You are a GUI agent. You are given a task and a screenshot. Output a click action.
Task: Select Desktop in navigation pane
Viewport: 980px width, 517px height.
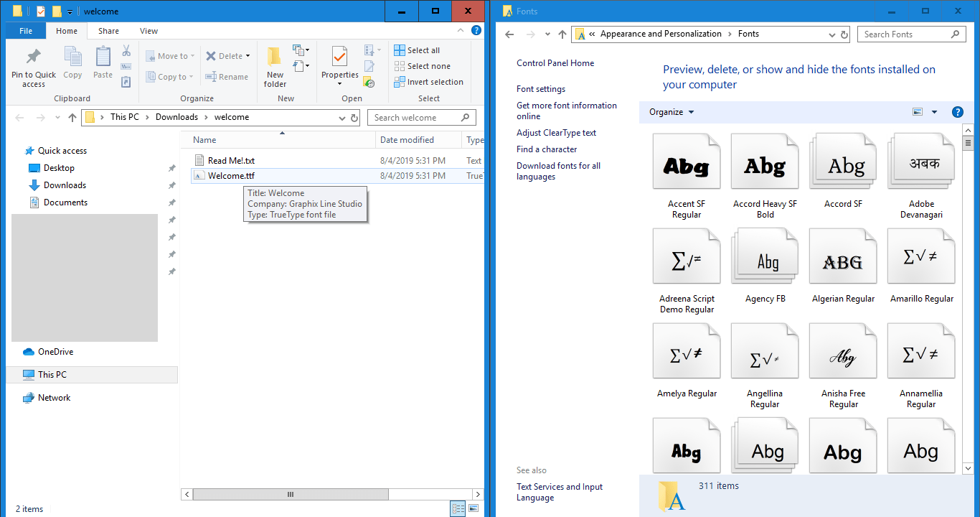51,168
